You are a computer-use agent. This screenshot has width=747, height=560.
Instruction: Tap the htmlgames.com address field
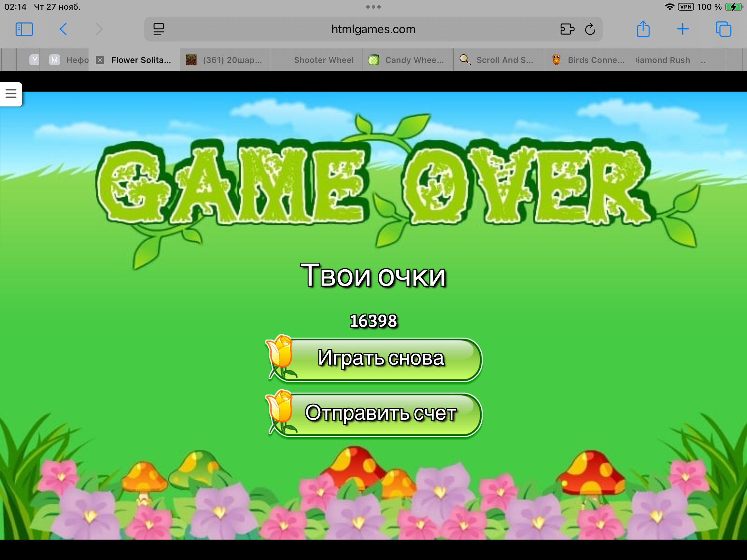coord(373,29)
